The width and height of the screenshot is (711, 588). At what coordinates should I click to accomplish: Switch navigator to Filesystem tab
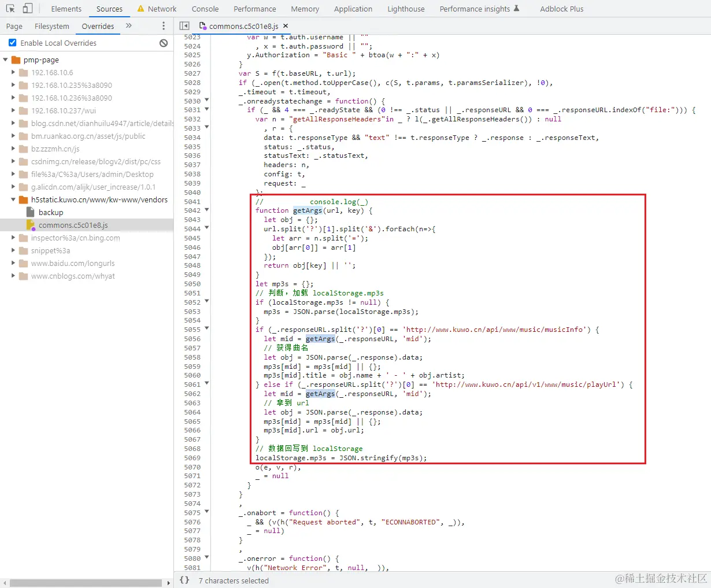51,26
